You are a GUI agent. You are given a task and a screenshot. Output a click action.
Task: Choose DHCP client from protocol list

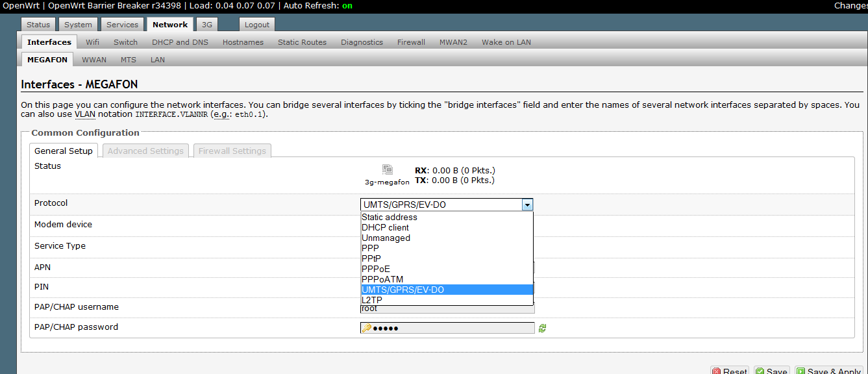pyautogui.click(x=447, y=228)
